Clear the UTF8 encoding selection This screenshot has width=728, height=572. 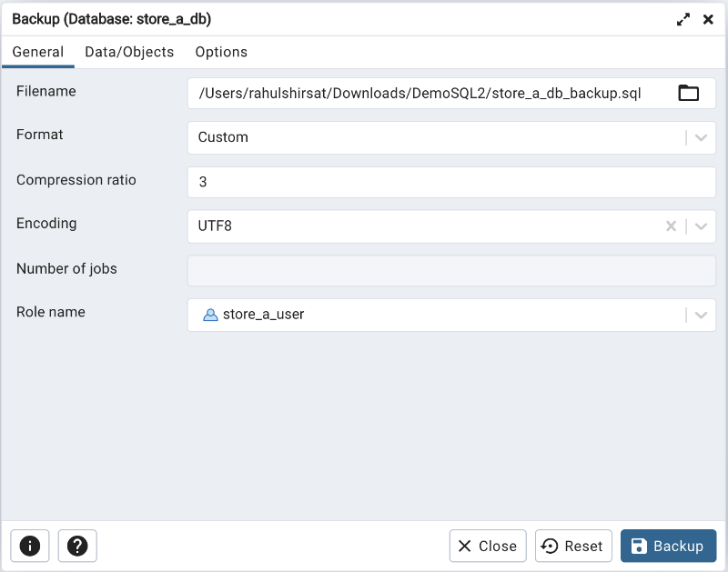point(671,226)
